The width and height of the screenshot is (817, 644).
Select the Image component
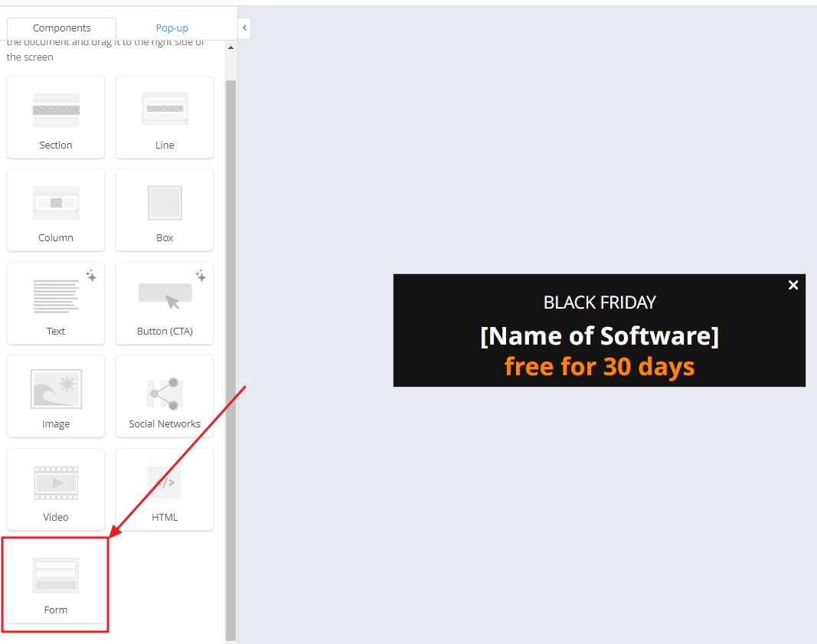click(55, 396)
